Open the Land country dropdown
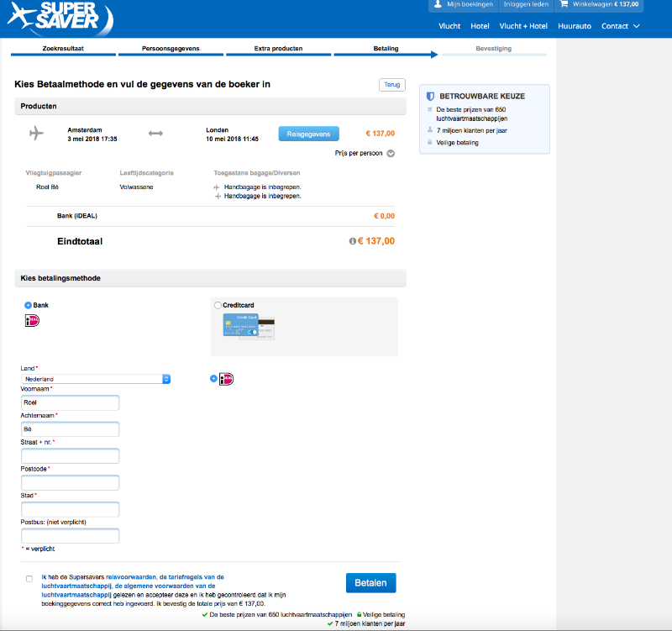672x631 pixels. (96, 379)
